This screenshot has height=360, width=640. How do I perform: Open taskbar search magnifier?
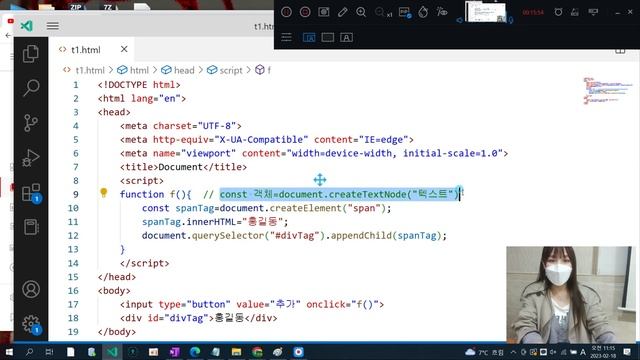pos(29,352)
